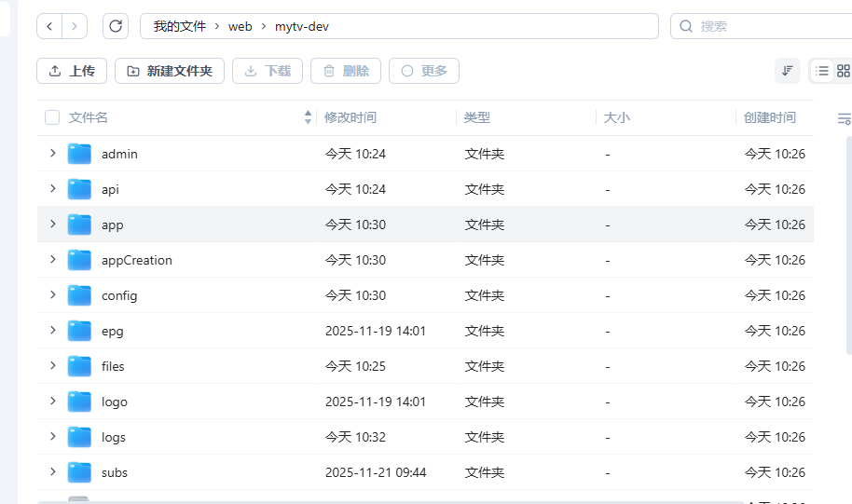Go forward with the right arrow button

click(75, 26)
